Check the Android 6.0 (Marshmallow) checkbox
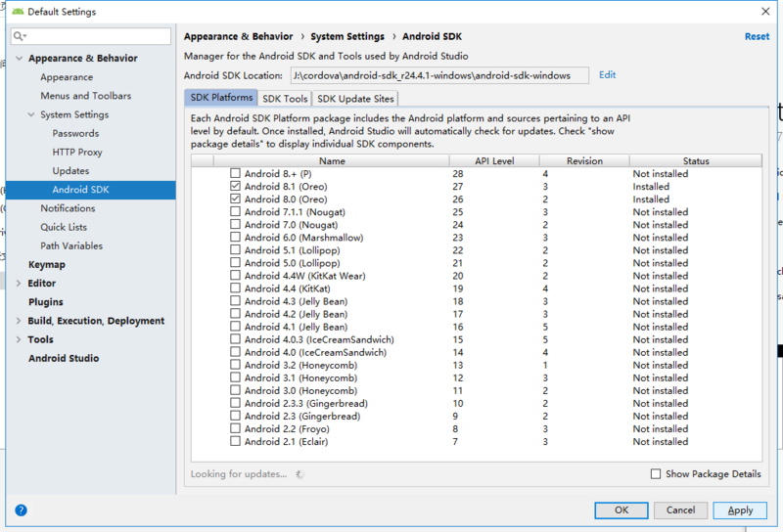This screenshot has height=532, width=783. [x=235, y=237]
